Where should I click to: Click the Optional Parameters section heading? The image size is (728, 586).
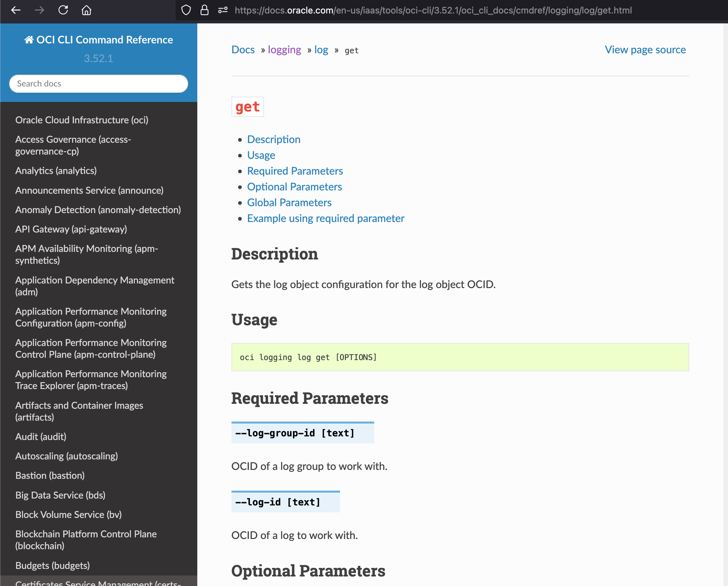pos(308,571)
